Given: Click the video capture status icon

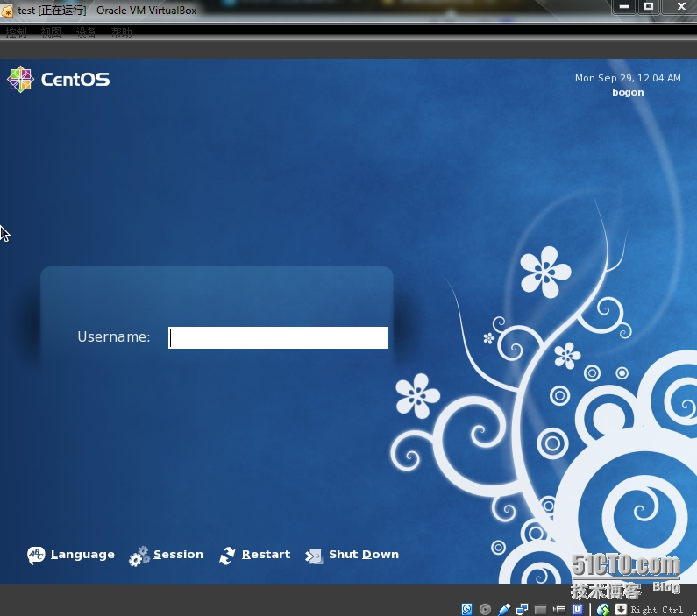Looking at the screenshot, I should [558, 609].
